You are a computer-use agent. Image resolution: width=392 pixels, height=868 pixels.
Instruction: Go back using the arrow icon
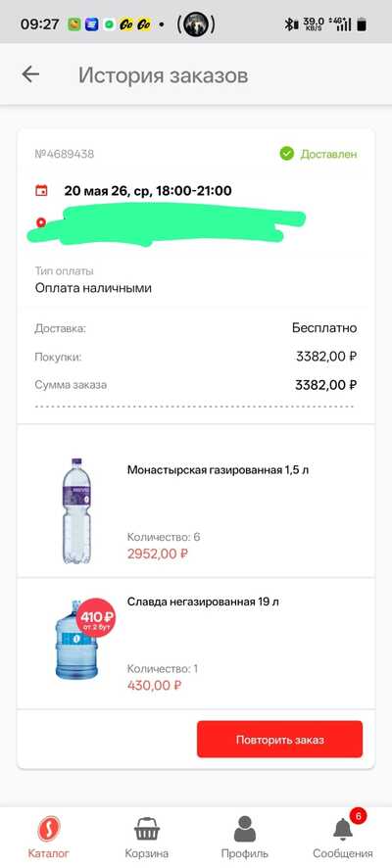30,74
